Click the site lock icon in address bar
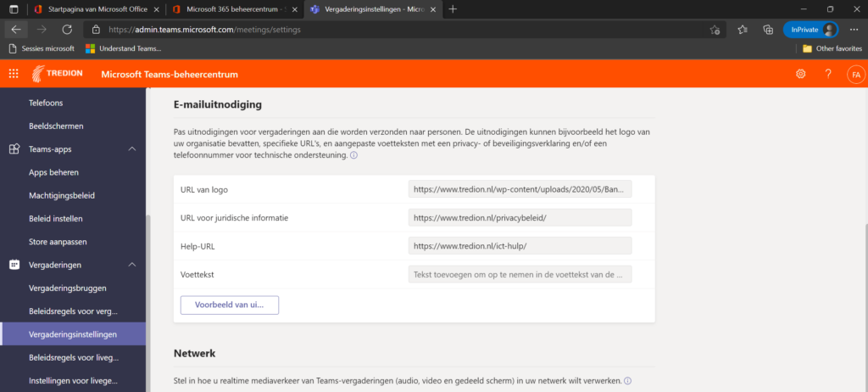 [97, 30]
